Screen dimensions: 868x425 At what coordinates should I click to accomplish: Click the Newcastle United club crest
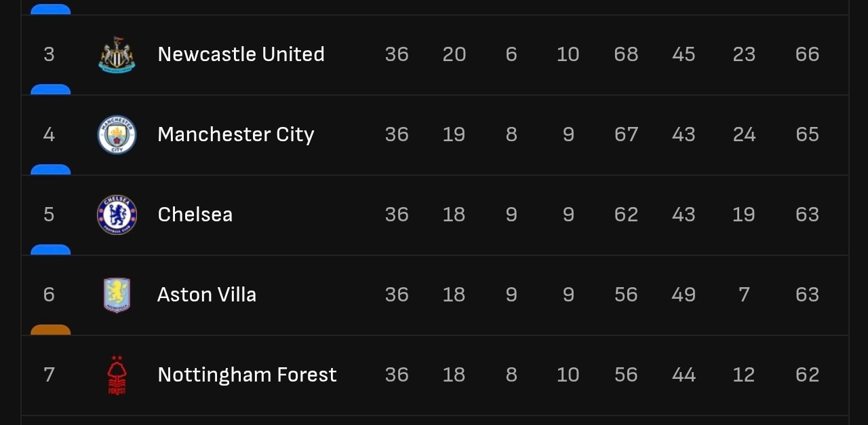tap(117, 54)
